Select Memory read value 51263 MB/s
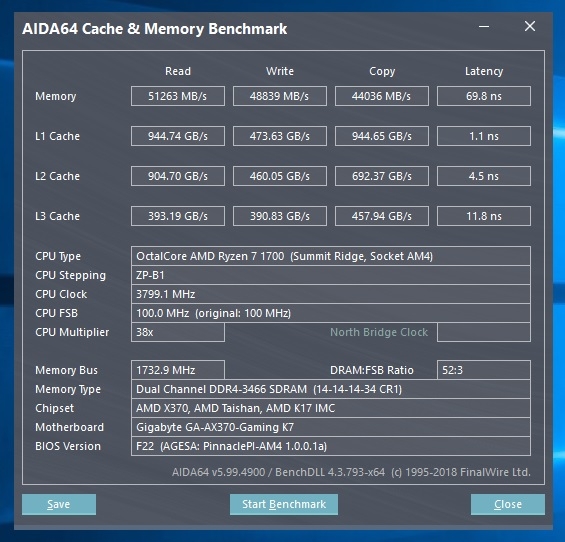Viewport: 565px width, 542px height. tap(178, 96)
